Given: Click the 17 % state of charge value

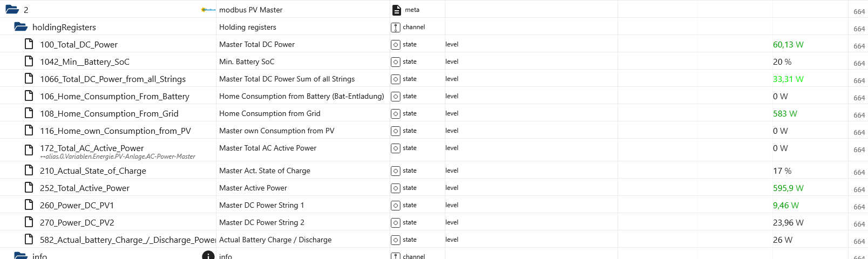Looking at the screenshot, I should [x=782, y=171].
